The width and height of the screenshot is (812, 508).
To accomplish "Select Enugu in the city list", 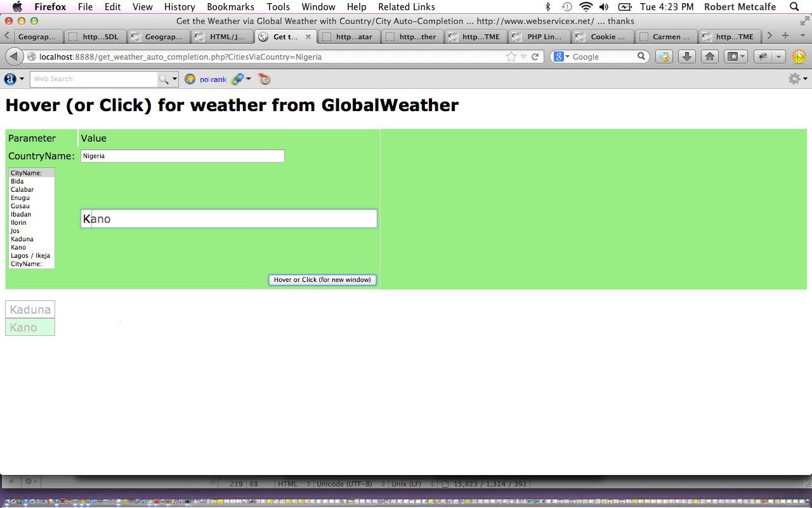I will (x=32, y=197).
